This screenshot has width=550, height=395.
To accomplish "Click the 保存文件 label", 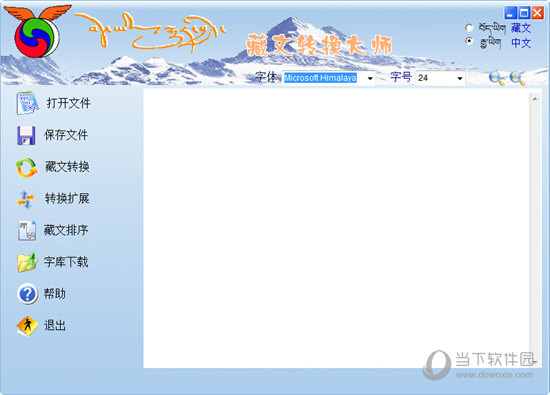I will pyautogui.click(x=66, y=135).
